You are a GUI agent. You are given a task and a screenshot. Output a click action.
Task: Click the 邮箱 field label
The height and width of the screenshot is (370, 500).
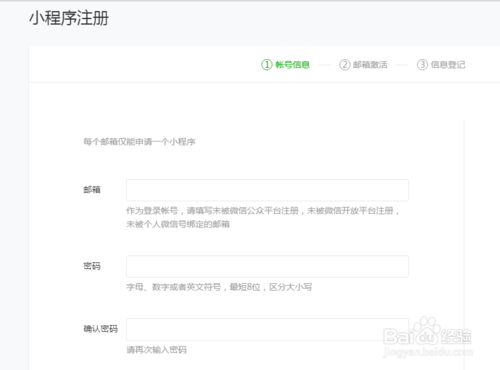[x=92, y=190]
